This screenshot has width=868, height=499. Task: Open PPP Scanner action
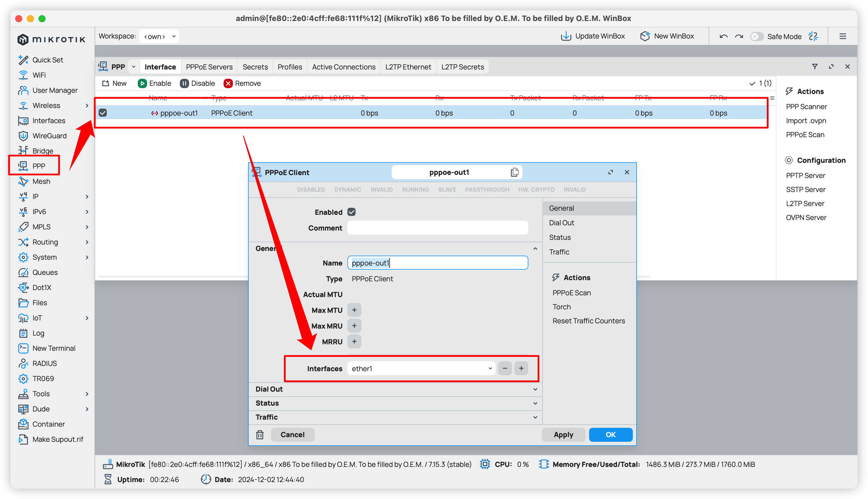806,107
